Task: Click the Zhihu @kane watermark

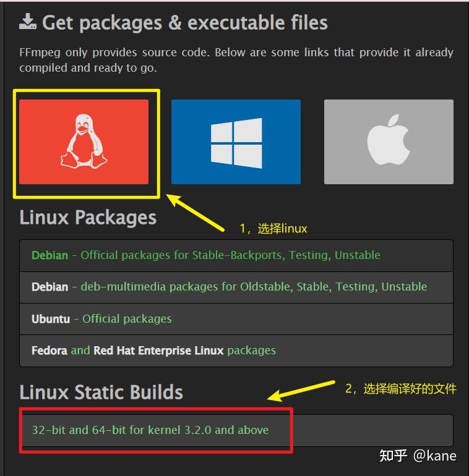Action: tap(418, 456)
